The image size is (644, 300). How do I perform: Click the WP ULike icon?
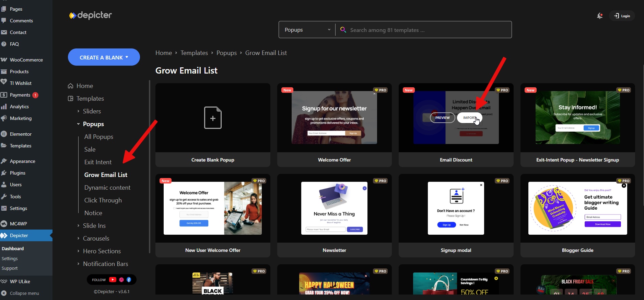point(4,281)
